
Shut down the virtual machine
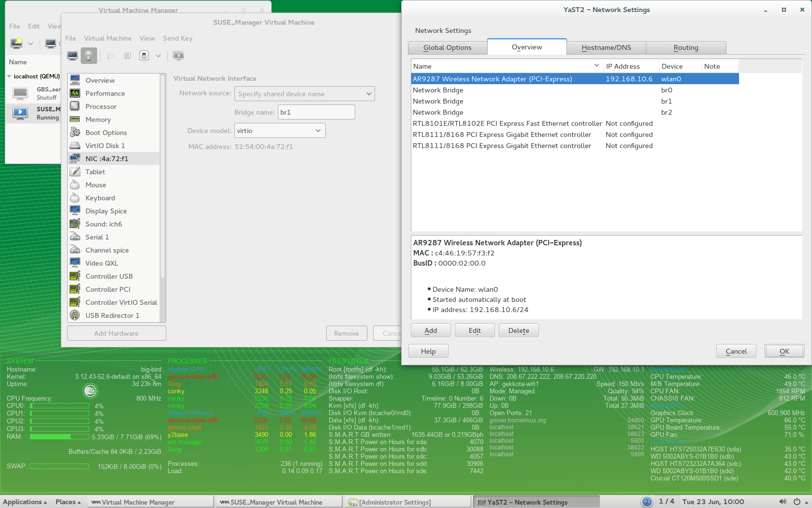144,56
